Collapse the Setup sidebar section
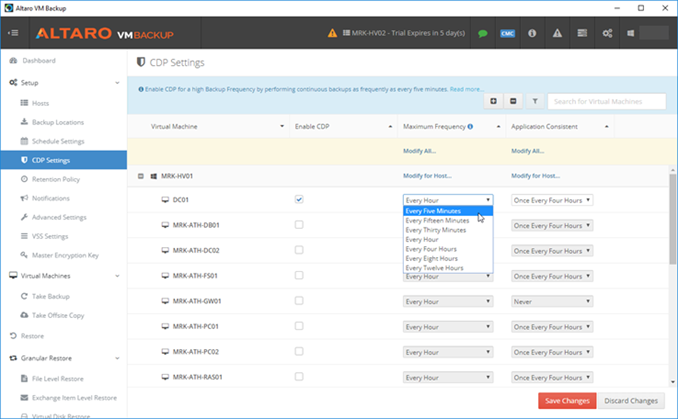This screenshot has height=419, width=678. (117, 83)
